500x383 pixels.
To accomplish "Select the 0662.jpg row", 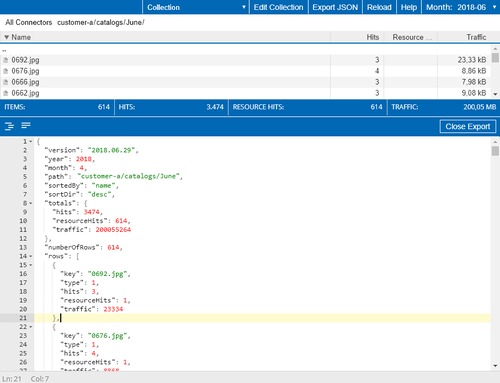I will (x=245, y=93).
